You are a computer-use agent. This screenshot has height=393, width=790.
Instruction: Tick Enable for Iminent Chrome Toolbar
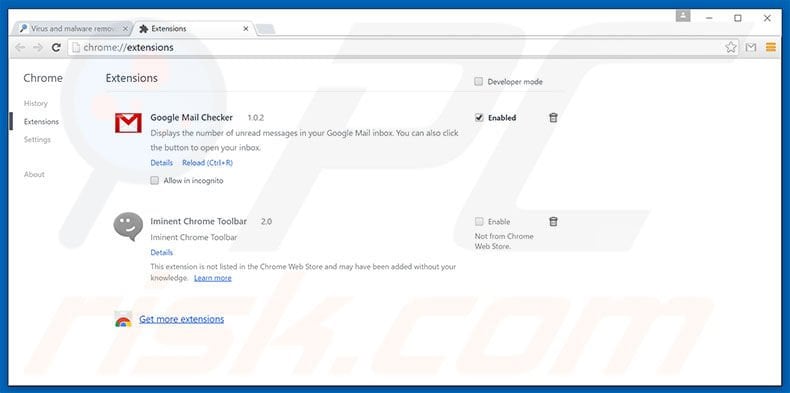[x=479, y=221]
